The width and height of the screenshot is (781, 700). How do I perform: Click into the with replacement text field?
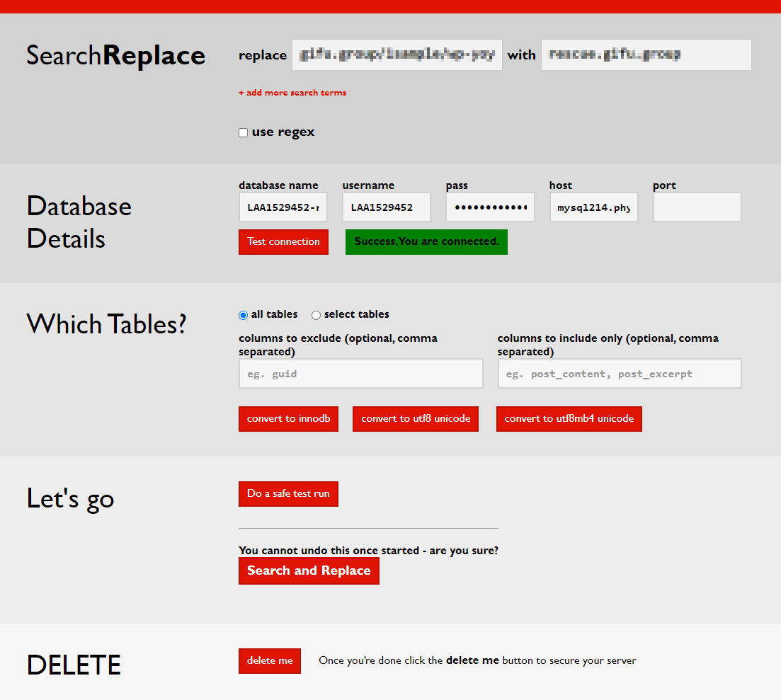coord(646,55)
